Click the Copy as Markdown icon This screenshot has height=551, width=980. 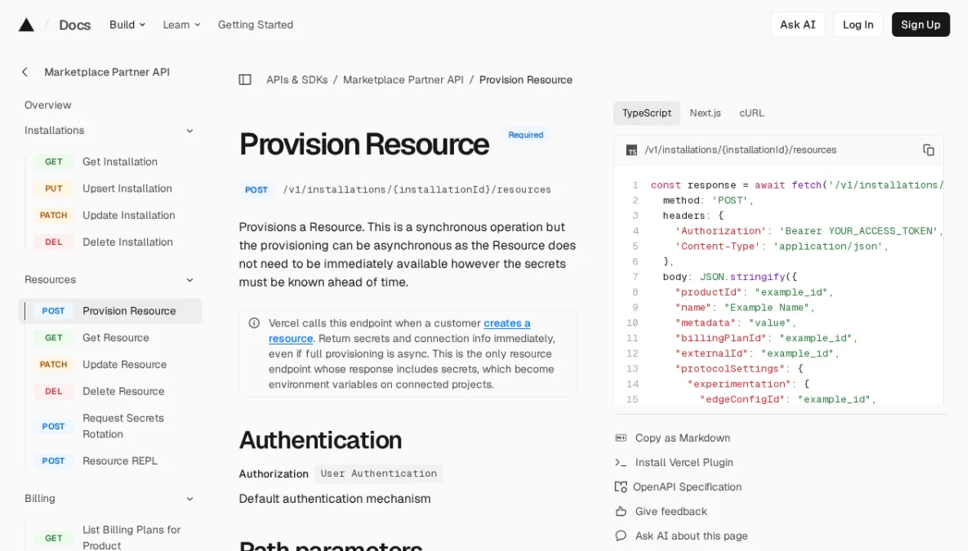(x=621, y=438)
